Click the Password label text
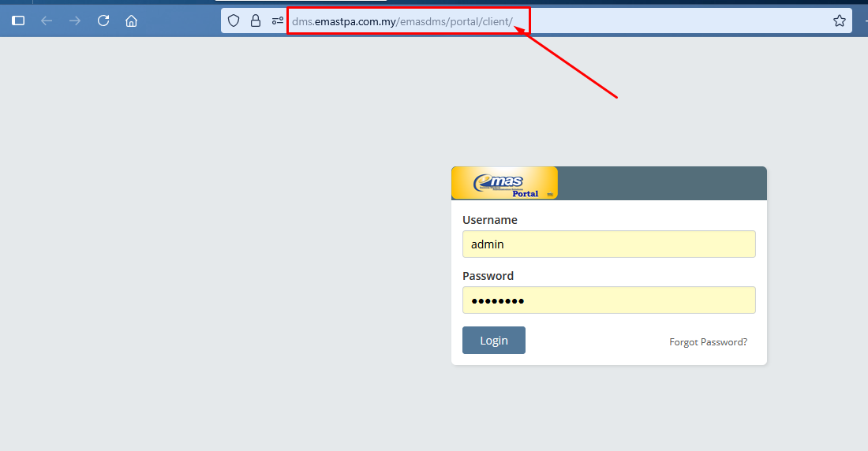Image resolution: width=868 pixels, height=451 pixels. coord(488,276)
